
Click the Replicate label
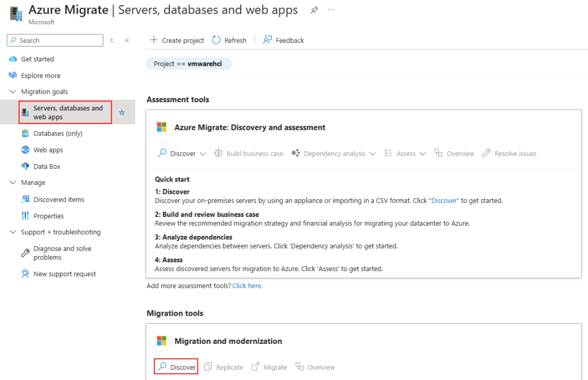pyautogui.click(x=230, y=367)
